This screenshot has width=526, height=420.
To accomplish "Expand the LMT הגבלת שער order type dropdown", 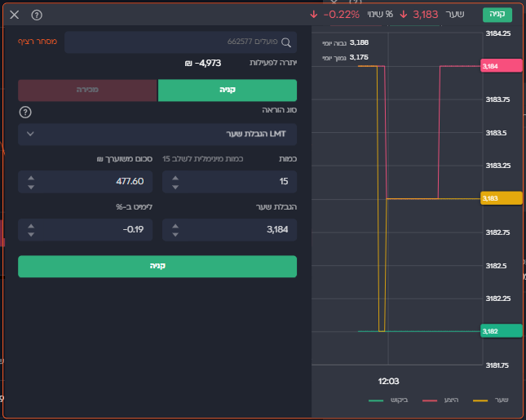I will [157, 134].
